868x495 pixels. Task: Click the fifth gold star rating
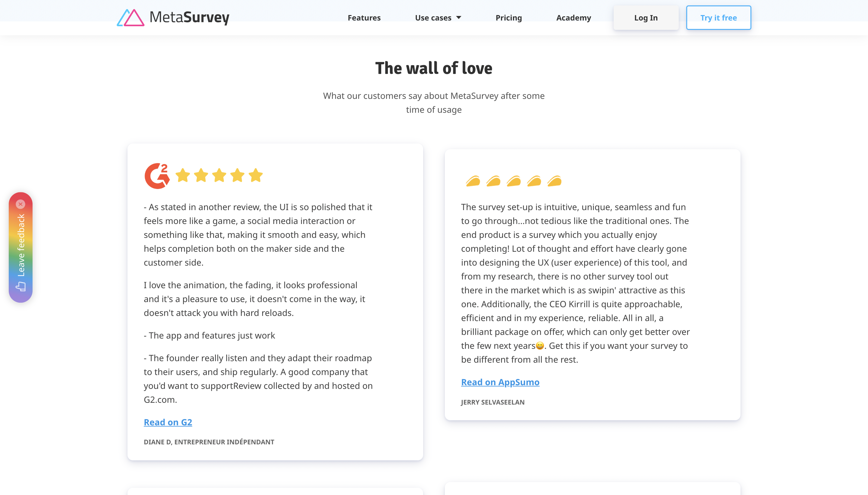tap(256, 175)
